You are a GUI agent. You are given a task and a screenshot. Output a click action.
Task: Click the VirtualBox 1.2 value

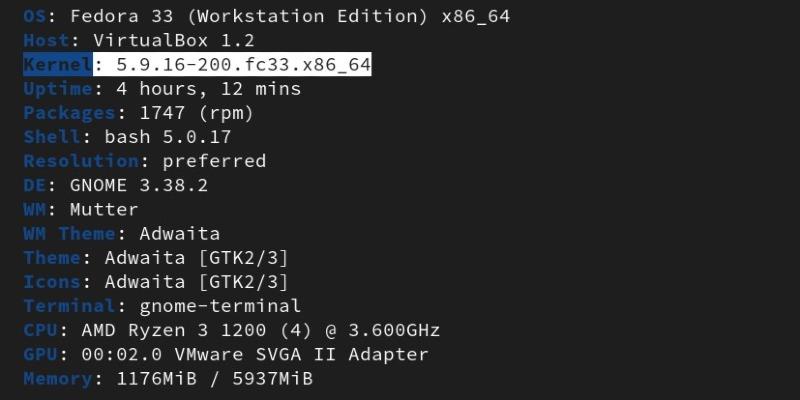pyautogui.click(x=173, y=41)
